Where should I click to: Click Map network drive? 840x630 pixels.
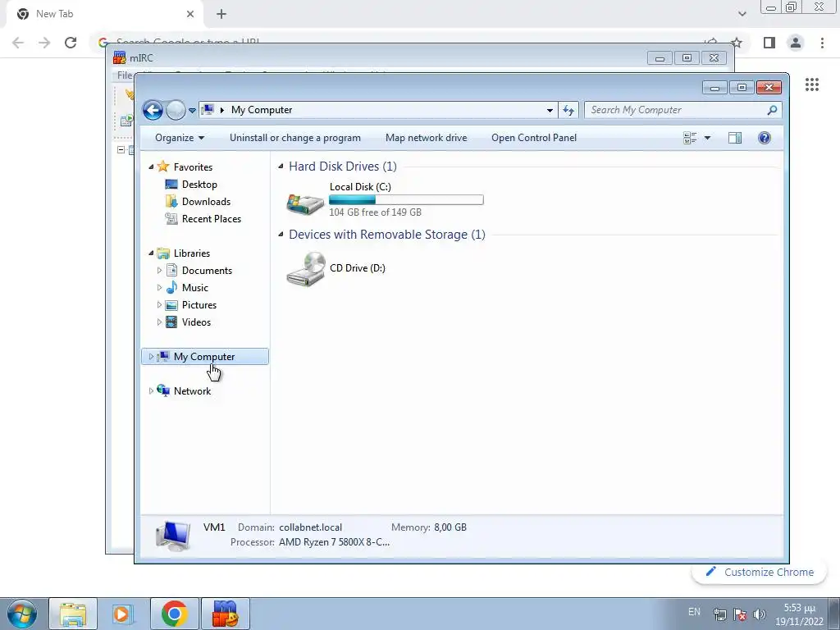pyautogui.click(x=427, y=138)
